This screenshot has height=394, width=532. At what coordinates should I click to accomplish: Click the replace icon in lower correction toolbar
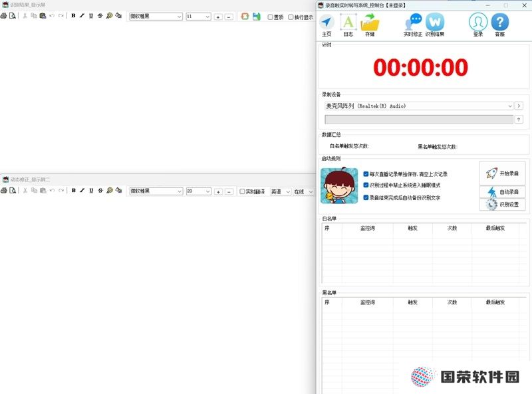[x=118, y=191]
